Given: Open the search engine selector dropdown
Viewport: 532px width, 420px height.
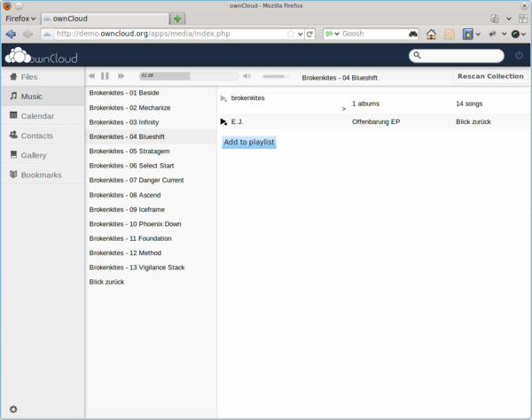Looking at the screenshot, I should point(332,34).
